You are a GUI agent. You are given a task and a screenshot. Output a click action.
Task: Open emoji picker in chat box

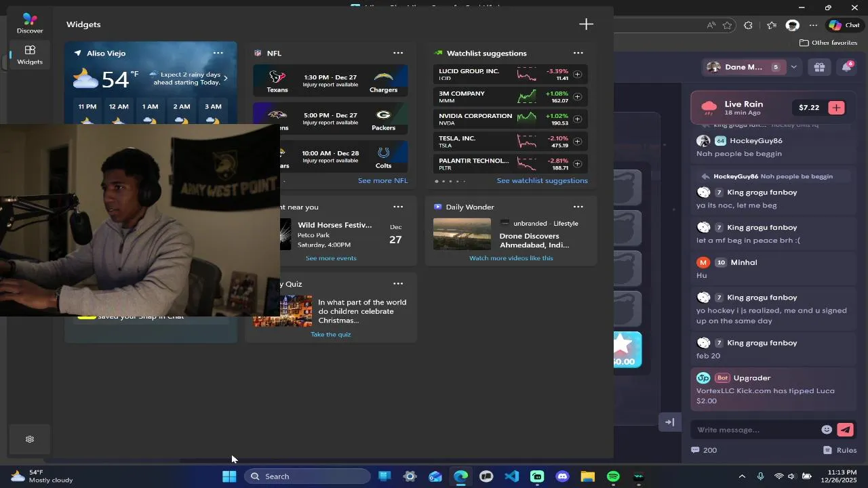click(x=827, y=430)
